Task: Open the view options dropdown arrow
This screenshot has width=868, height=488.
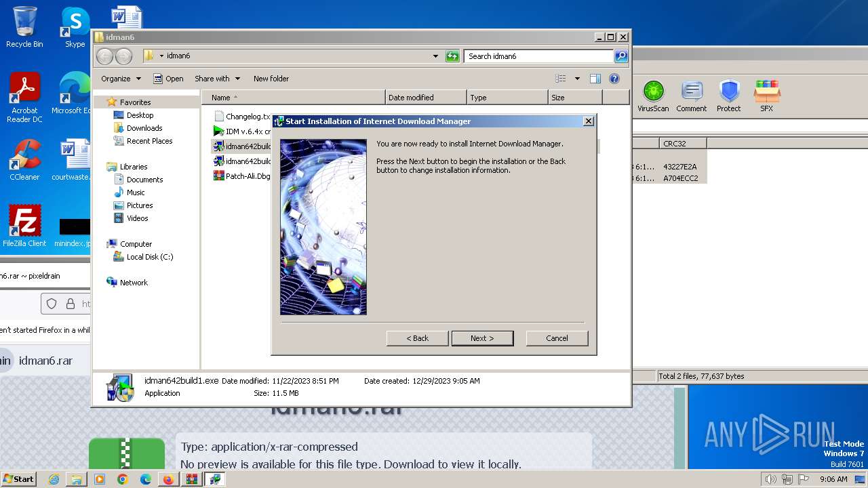Action: [577, 79]
